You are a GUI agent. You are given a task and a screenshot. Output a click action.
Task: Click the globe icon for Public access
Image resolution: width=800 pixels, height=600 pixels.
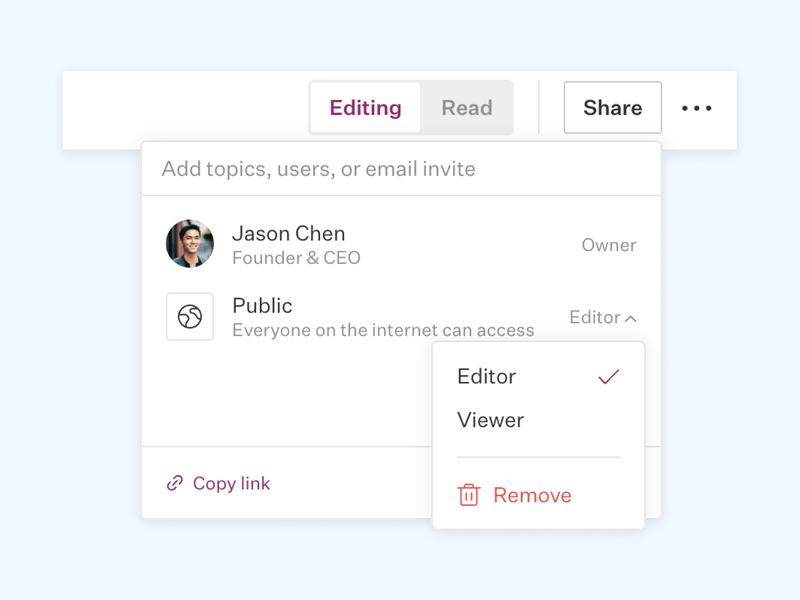[x=190, y=316]
